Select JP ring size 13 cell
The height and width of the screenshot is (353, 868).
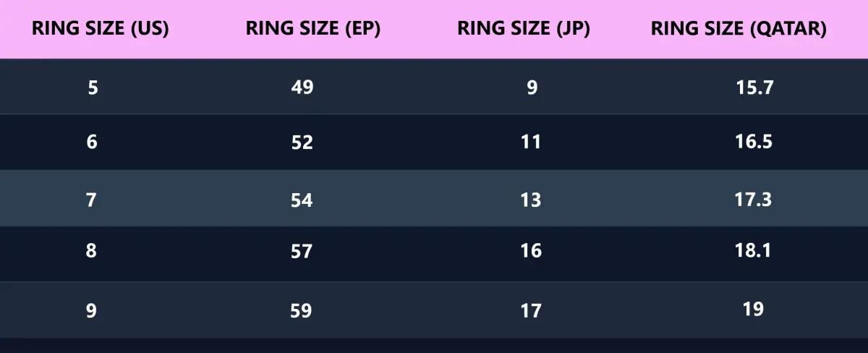click(x=531, y=200)
